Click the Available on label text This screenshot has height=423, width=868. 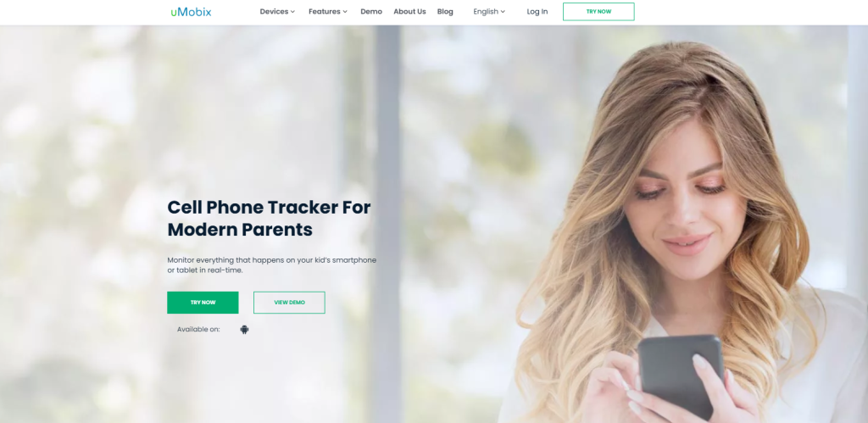pyautogui.click(x=198, y=330)
